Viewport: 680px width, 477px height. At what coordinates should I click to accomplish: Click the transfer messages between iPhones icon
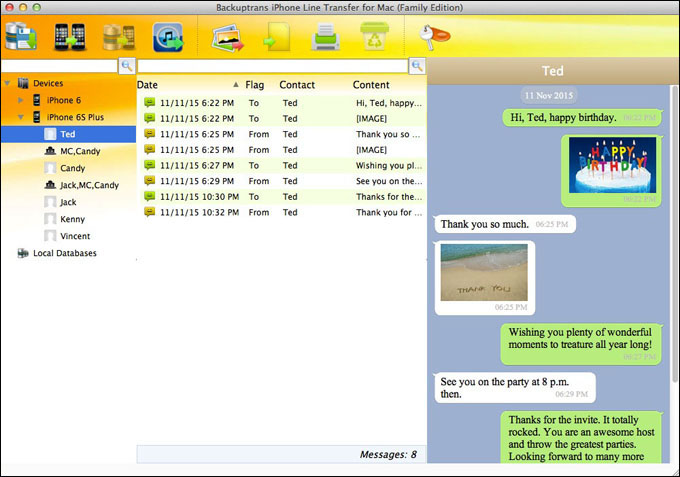point(69,37)
